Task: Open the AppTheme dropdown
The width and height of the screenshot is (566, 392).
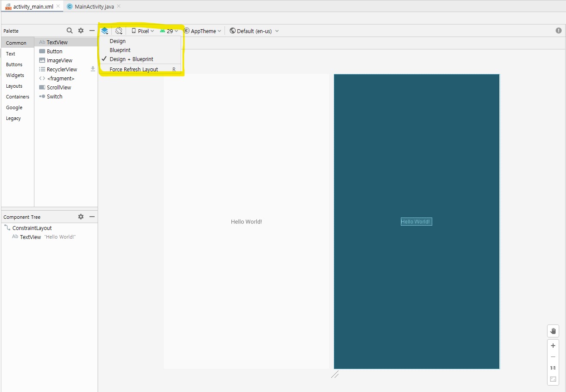Action: point(203,31)
